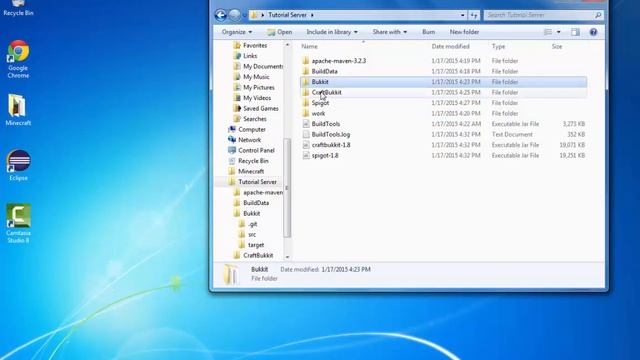This screenshot has height=360, width=640.
Task: Open Organize dropdown menu
Action: point(237,32)
